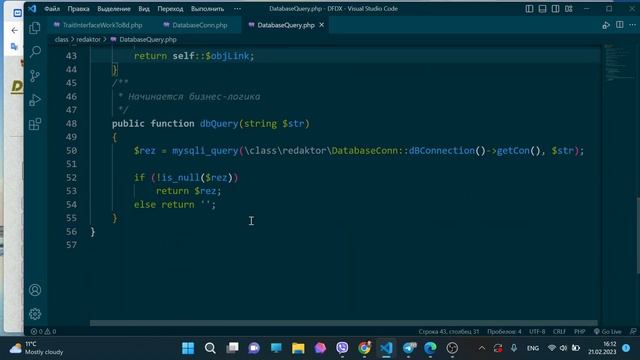Change indentation via Пробелов: 4
The image size is (640, 360).
coord(504,331)
